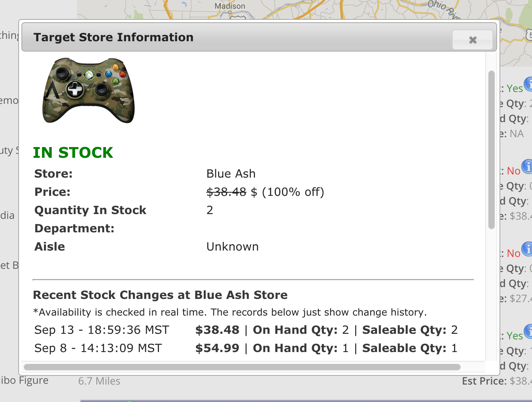Select the Blue Ash store name
The height and width of the screenshot is (402, 532).
[x=231, y=174]
